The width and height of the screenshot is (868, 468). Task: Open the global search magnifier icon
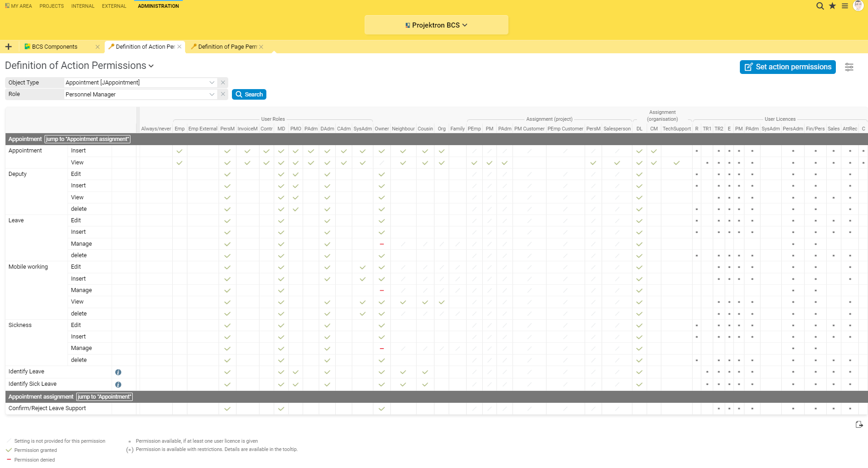[x=820, y=6]
